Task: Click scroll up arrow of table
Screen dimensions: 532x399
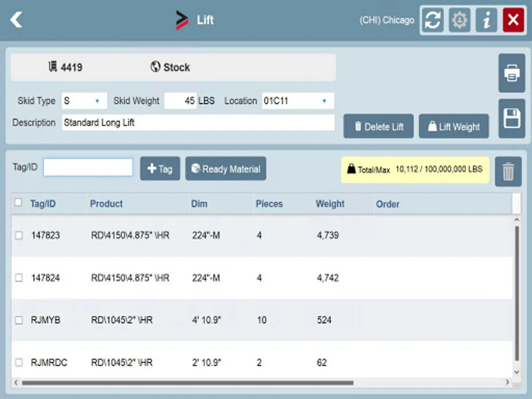Action: 516,220
